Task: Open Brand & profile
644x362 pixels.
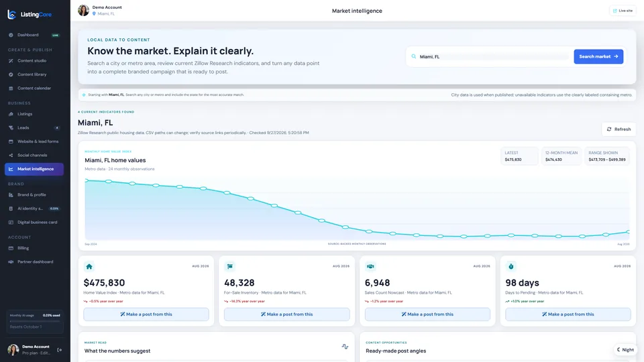Action: (x=34, y=195)
